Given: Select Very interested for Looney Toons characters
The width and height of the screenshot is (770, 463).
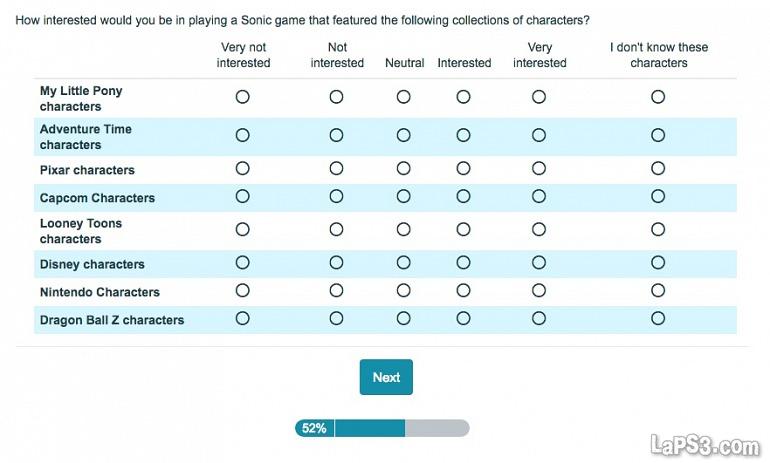Looking at the screenshot, I should coord(539,229).
